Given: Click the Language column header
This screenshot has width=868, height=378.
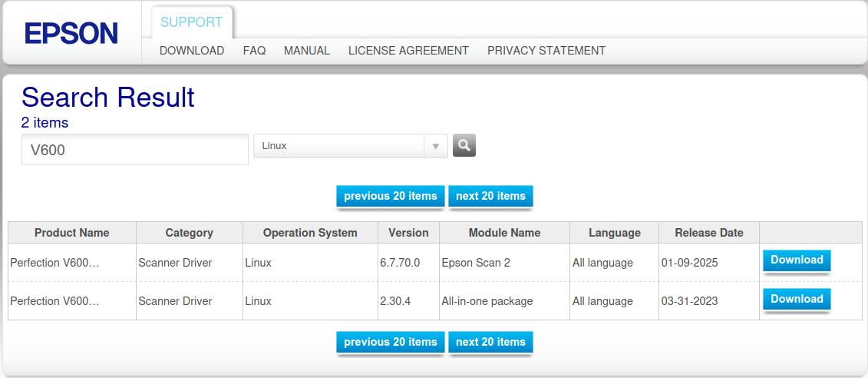Looking at the screenshot, I should 615,233.
